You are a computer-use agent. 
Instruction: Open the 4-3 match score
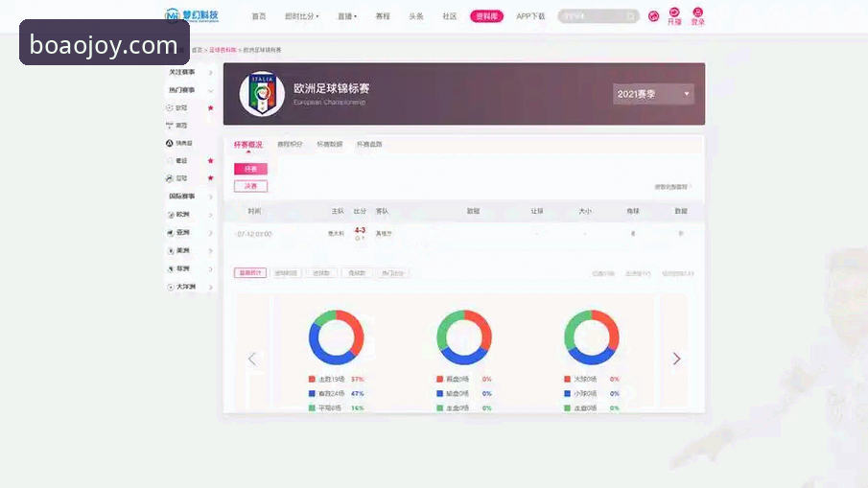point(360,230)
